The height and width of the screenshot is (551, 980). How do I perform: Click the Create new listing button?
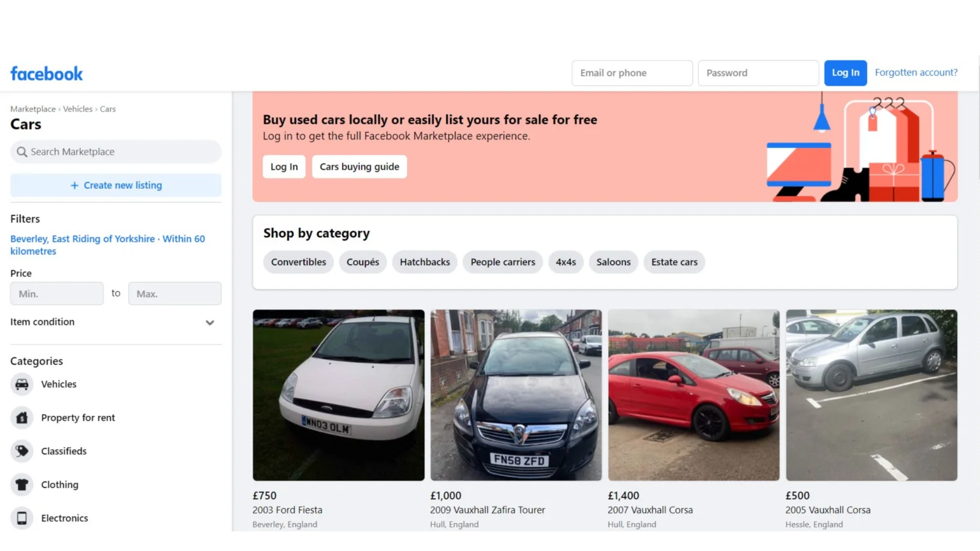[115, 185]
